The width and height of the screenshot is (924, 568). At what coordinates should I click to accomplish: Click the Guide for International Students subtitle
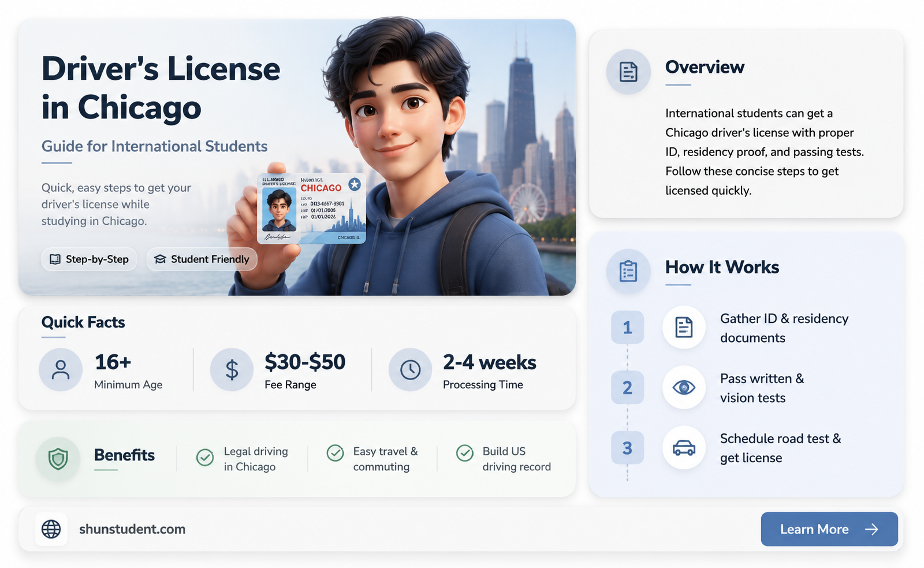154,146
